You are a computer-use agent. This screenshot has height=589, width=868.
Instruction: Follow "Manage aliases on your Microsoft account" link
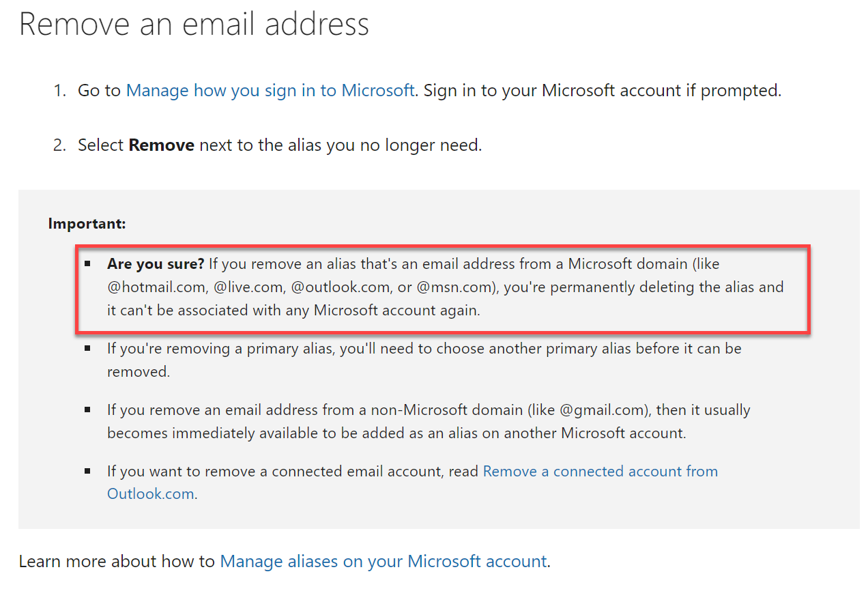(384, 562)
